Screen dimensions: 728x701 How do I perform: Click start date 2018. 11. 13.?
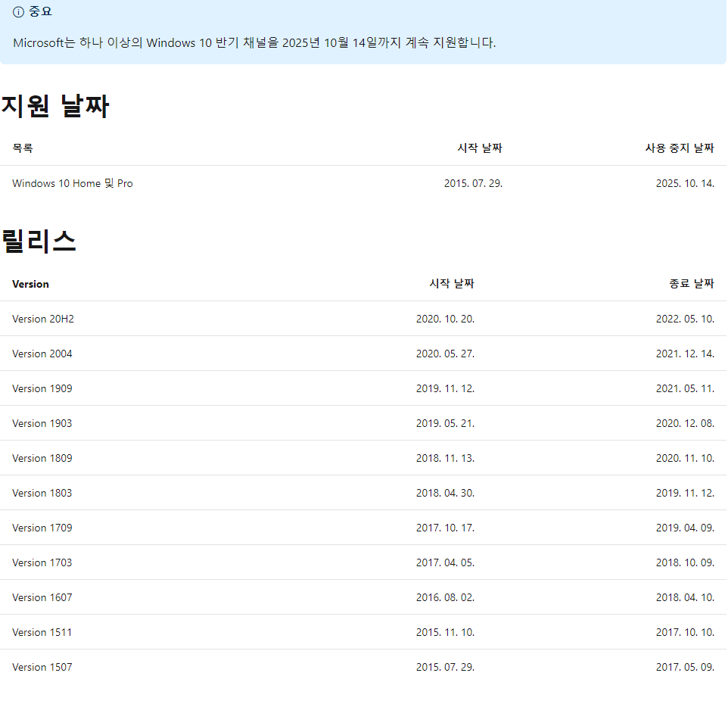(445, 459)
